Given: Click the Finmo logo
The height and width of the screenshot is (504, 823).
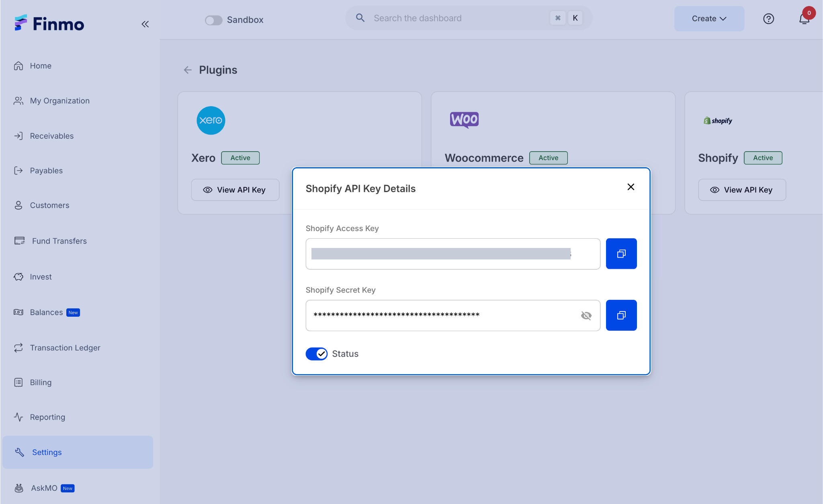Looking at the screenshot, I should [49, 24].
